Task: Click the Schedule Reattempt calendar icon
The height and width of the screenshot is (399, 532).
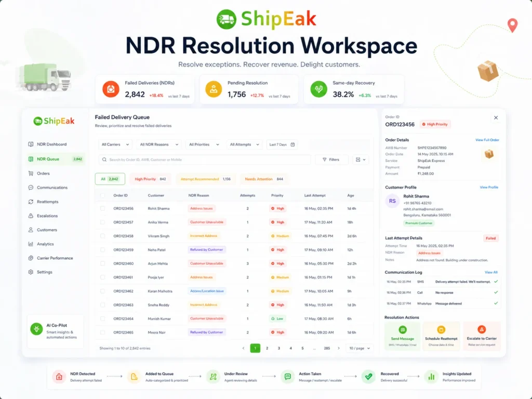Action: pyautogui.click(x=441, y=330)
